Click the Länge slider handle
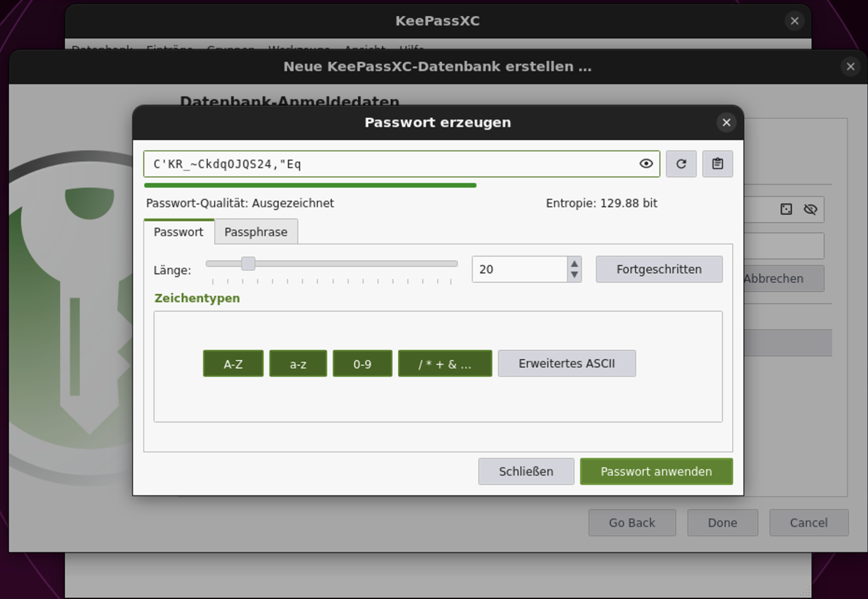Viewport: 868px width, 599px height. tap(248, 264)
